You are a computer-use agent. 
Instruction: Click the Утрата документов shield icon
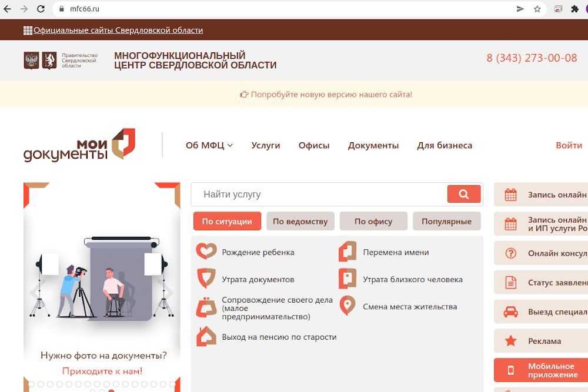point(206,279)
